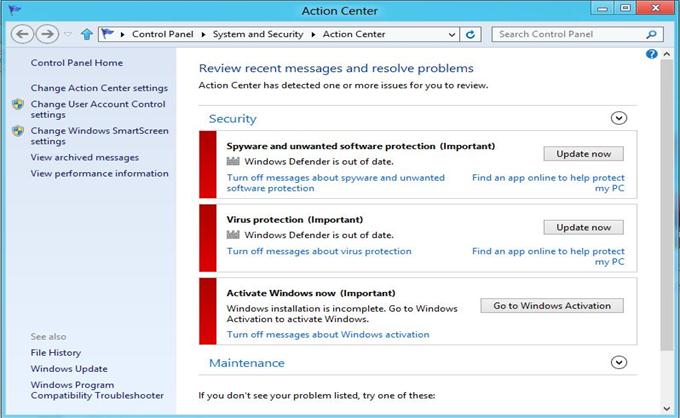This screenshot has height=418, width=680.
Task: Click the Up one level arrow
Action: (87, 34)
